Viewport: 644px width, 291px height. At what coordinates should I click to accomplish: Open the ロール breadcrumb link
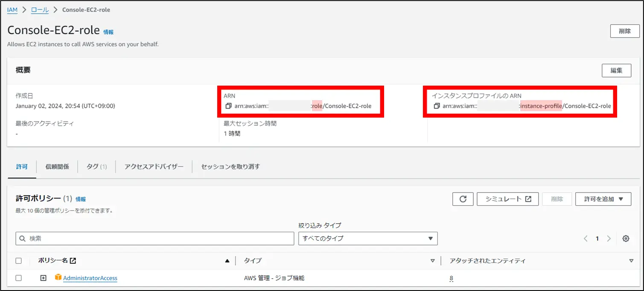click(40, 10)
